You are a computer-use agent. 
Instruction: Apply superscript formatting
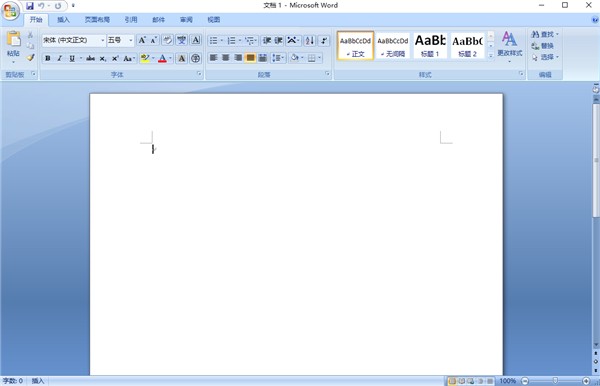point(115,58)
